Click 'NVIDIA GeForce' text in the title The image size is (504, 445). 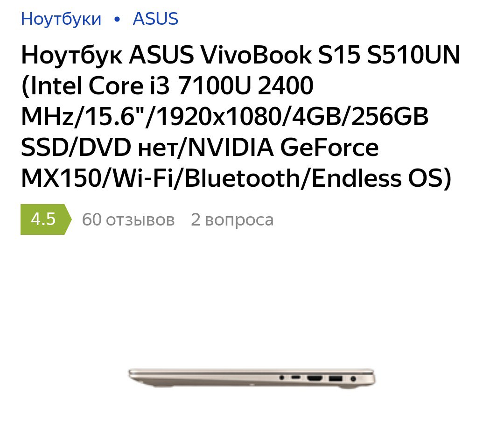point(284,148)
